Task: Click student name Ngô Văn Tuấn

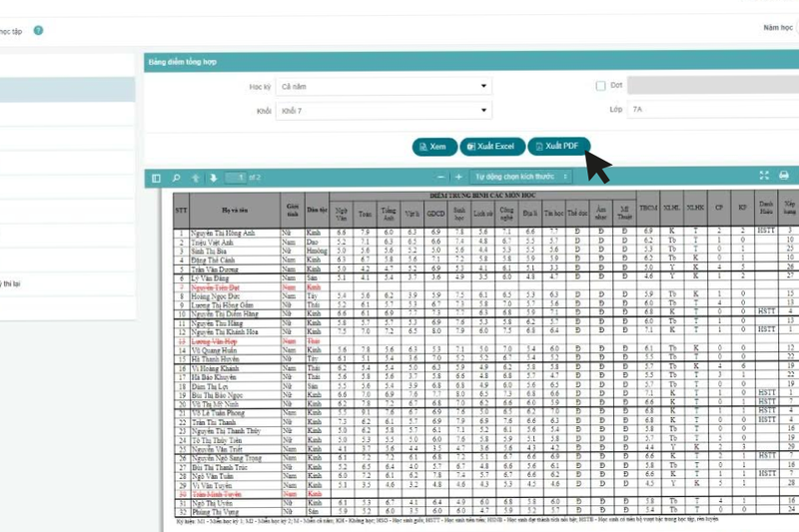Action: [212, 476]
